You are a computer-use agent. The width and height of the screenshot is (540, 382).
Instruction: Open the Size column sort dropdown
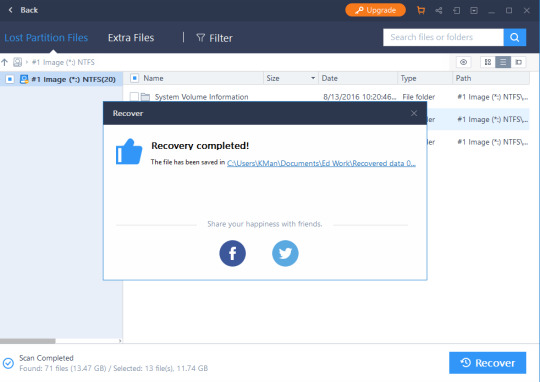313,78
